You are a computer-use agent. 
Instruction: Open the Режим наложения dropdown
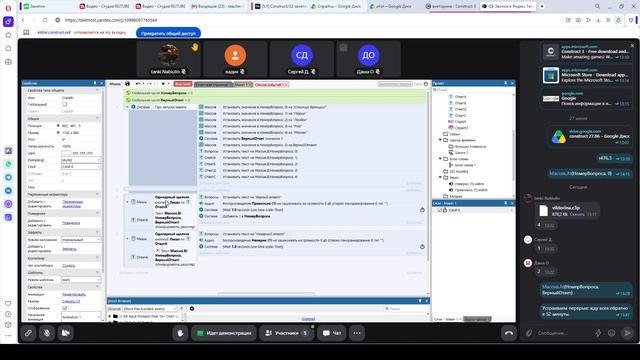coord(81,240)
